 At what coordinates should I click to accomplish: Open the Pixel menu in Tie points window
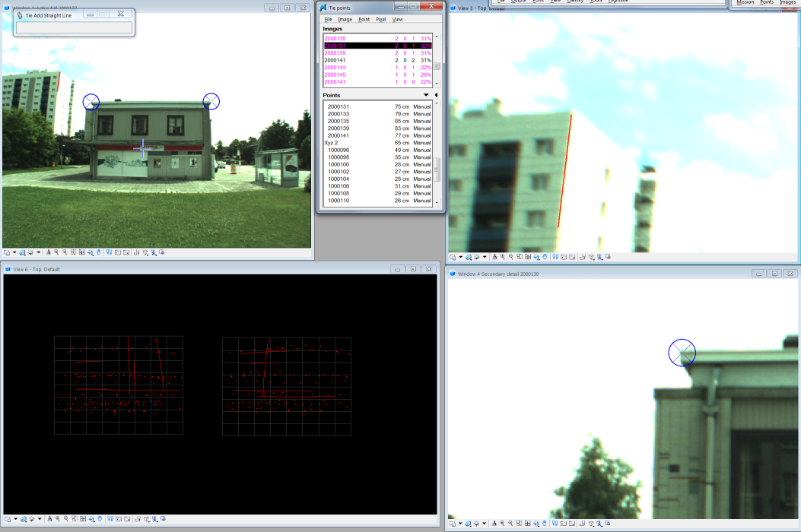click(380, 19)
